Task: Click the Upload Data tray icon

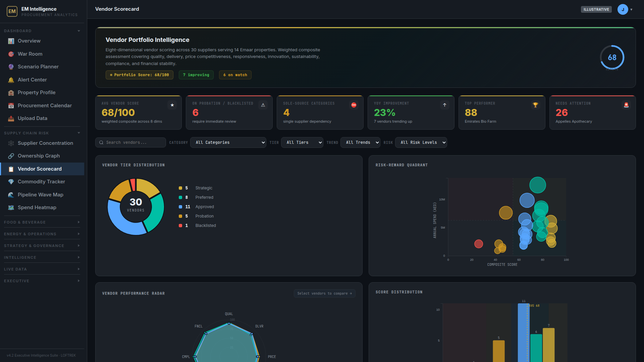Action: pyautogui.click(x=11, y=118)
